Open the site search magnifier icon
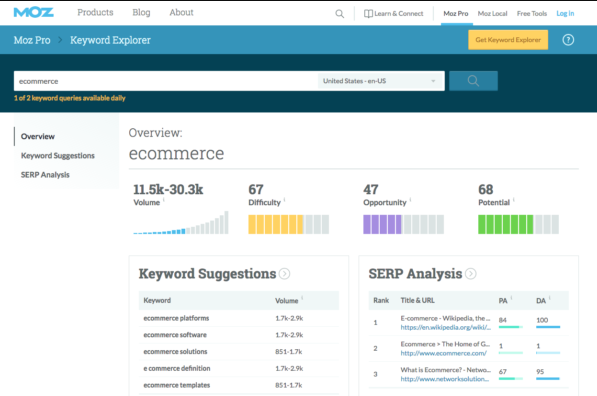 (x=339, y=14)
